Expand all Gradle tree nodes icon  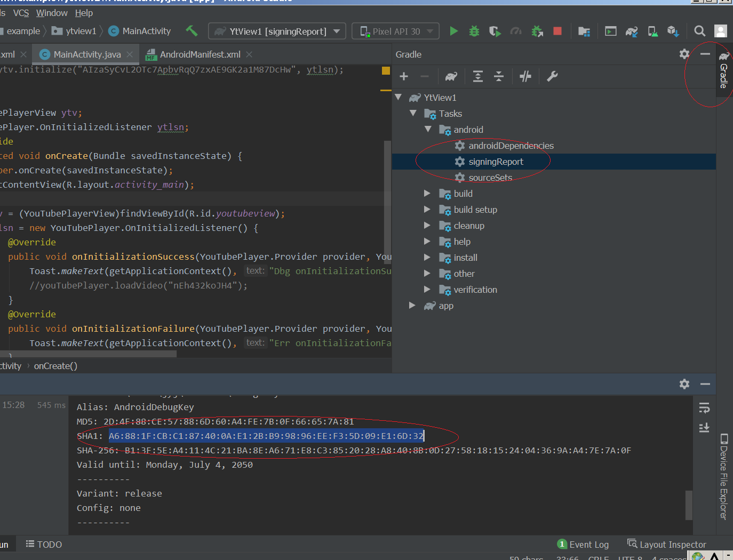click(x=478, y=76)
